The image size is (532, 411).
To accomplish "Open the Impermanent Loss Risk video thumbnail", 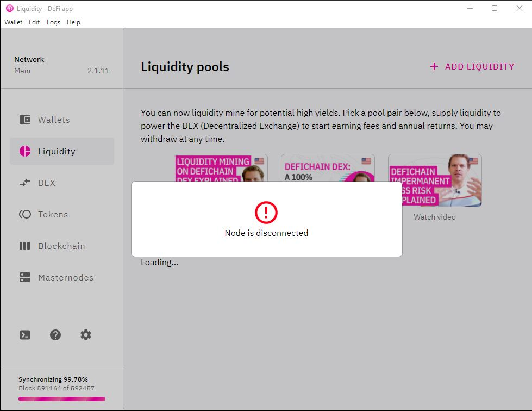I will click(x=435, y=180).
